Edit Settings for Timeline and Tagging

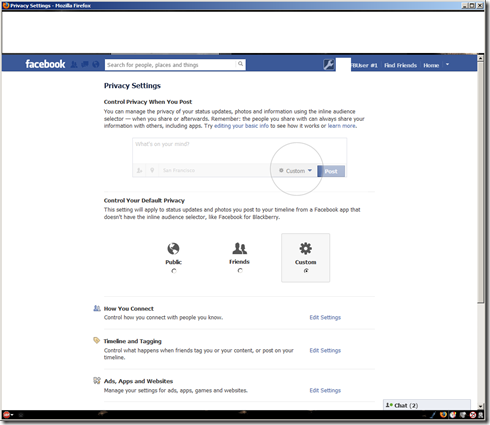pyautogui.click(x=325, y=350)
